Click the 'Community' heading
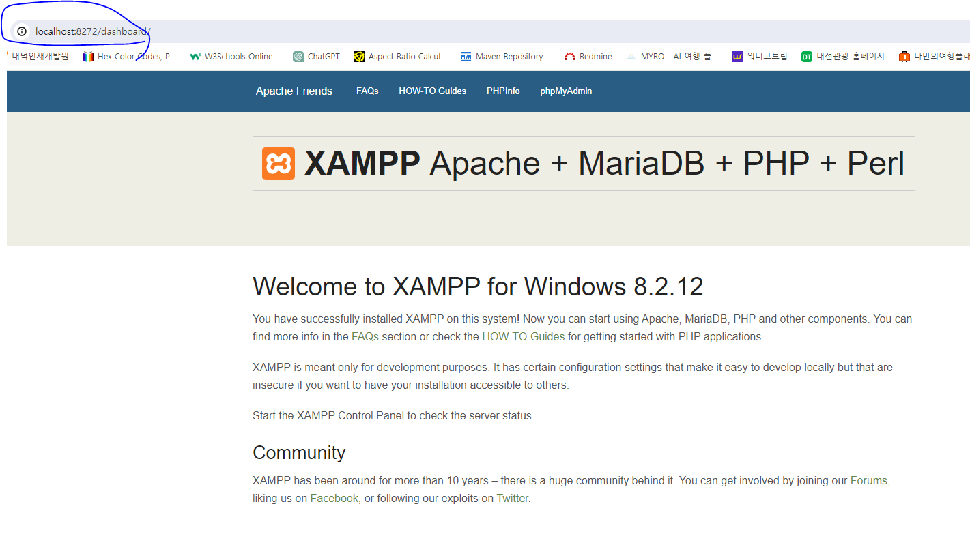Viewport: 970px width, 560px height. coord(299,453)
